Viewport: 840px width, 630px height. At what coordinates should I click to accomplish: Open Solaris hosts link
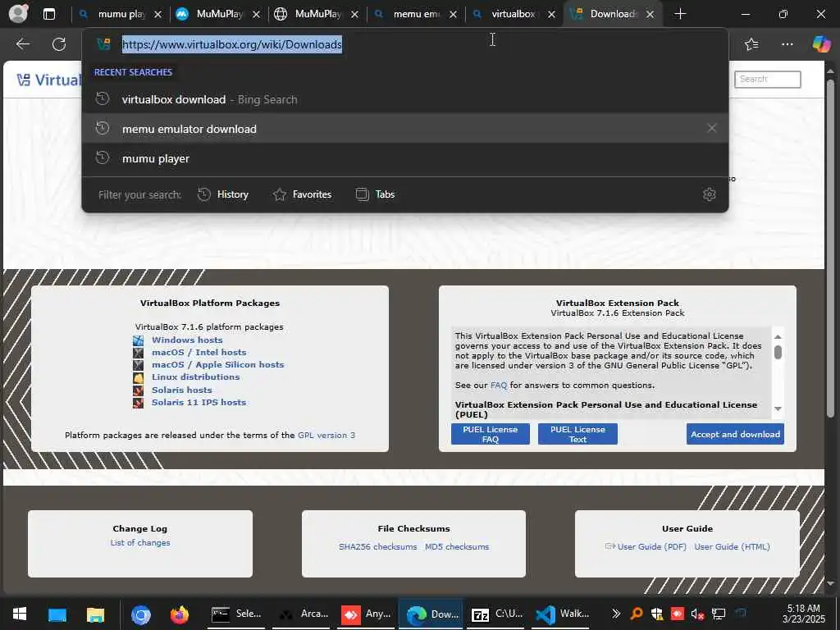181,390
